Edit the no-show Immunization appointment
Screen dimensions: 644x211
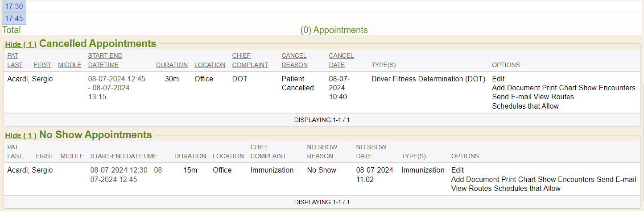click(458, 170)
